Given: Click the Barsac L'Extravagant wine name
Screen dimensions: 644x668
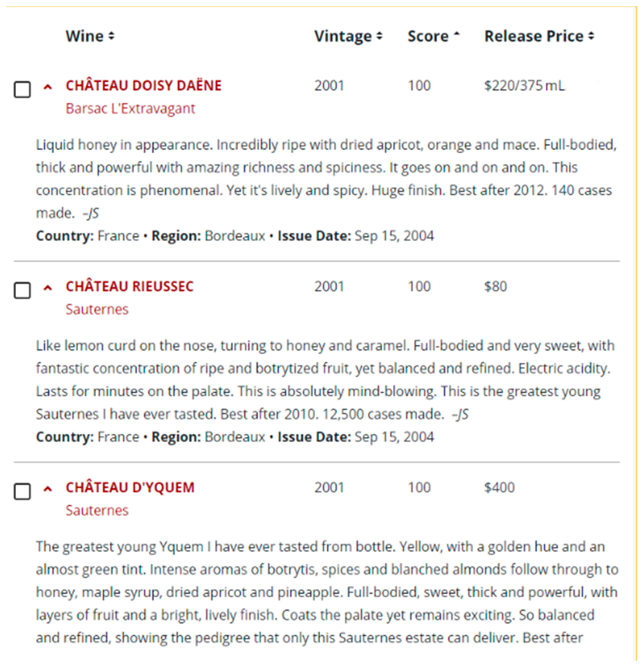Looking at the screenshot, I should pos(130,109).
